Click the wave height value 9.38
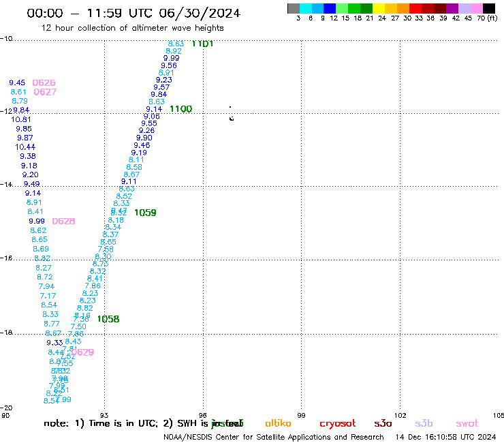504x443 pixels. (x=28, y=156)
